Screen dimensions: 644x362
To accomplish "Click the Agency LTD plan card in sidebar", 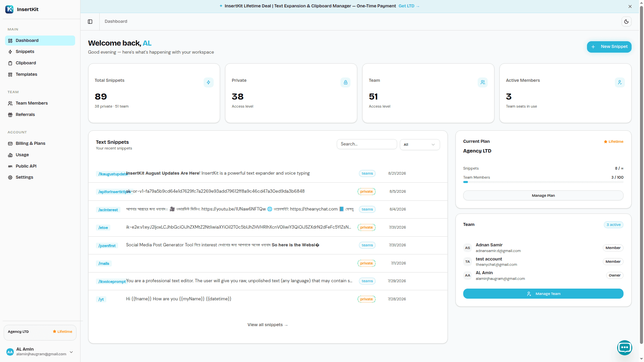I will click(x=40, y=332).
